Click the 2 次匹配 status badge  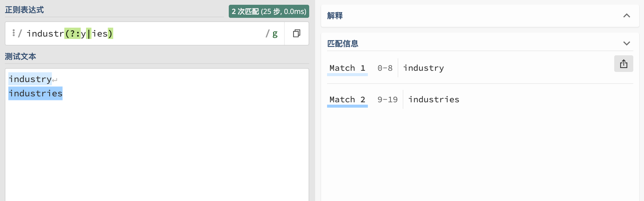tap(269, 11)
